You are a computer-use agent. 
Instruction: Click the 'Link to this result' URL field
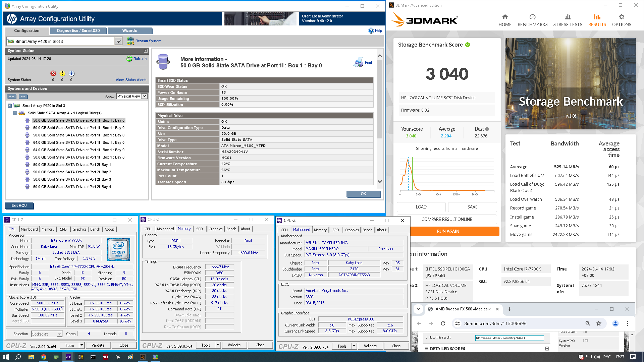tap(509, 338)
